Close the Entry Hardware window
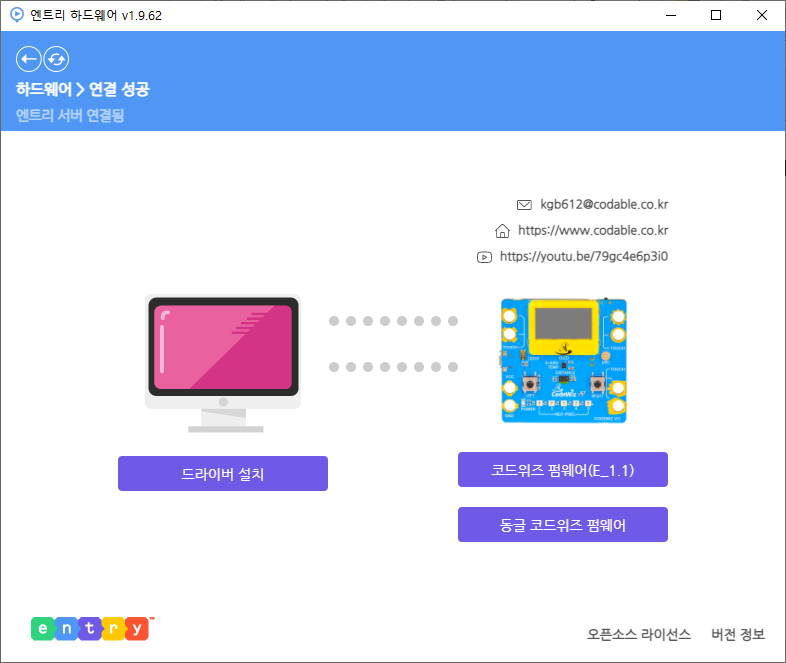Image resolution: width=786 pixels, height=663 pixels. [x=761, y=16]
